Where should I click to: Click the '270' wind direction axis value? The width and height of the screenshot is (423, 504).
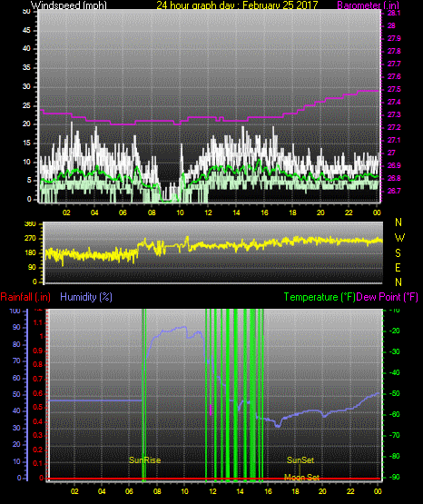(30, 239)
